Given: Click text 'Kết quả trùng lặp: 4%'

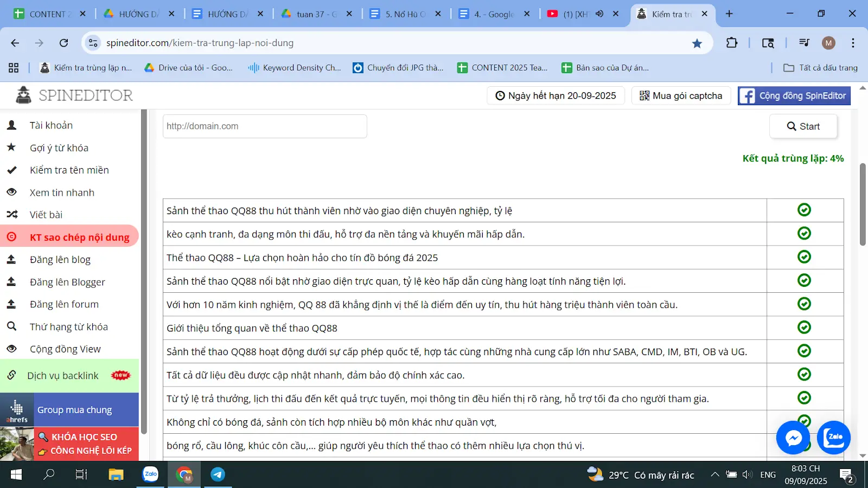Looking at the screenshot, I should tap(793, 158).
